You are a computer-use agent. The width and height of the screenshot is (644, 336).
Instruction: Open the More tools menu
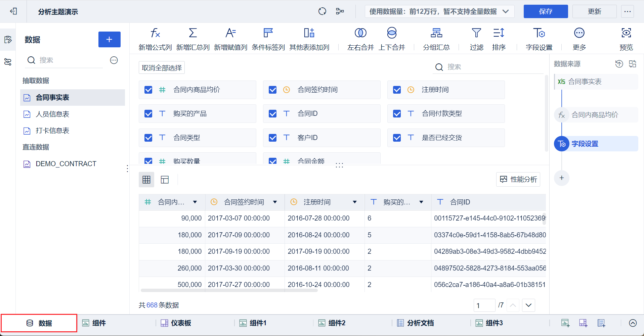(579, 39)
